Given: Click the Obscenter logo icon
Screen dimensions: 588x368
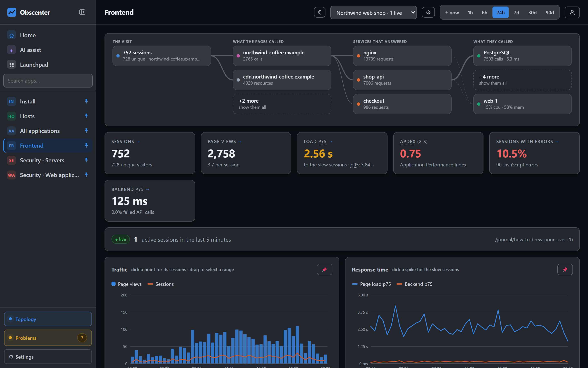Looking at the screenshot, I should [12, 12].
